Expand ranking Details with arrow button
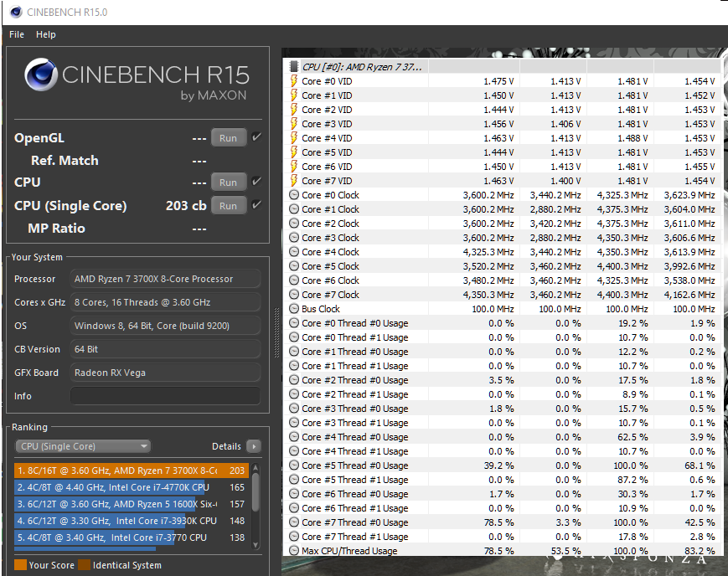The height and width of the screenshot is (576, 728). point(254,446)
